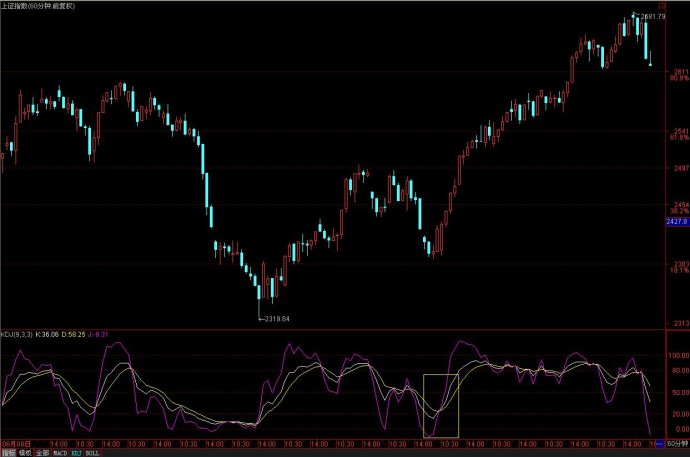Click the J:-8.31 value readout

coord(98,334)
